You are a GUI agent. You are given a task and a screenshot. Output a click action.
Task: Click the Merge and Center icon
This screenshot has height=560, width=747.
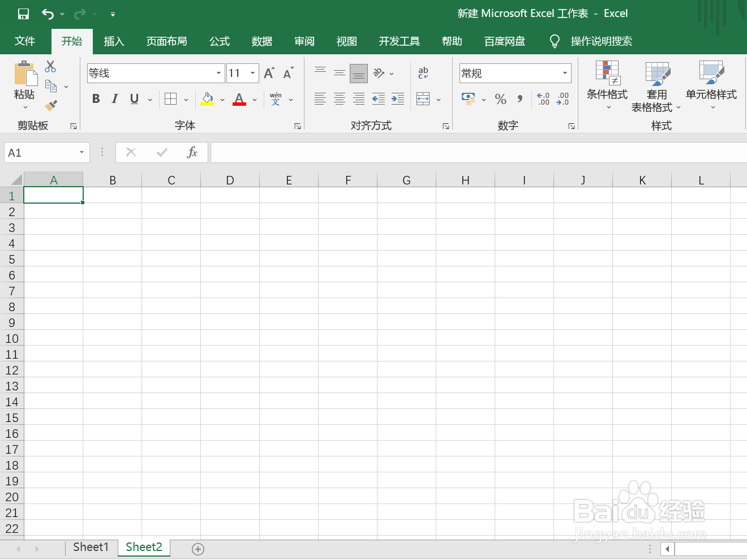pyautogui.click(x=423, y=99)
